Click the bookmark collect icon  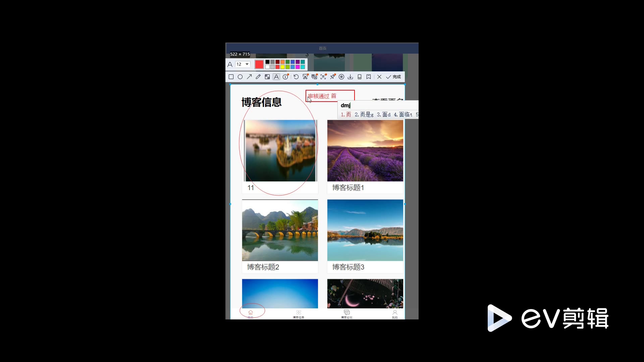(x=369, y=77)
